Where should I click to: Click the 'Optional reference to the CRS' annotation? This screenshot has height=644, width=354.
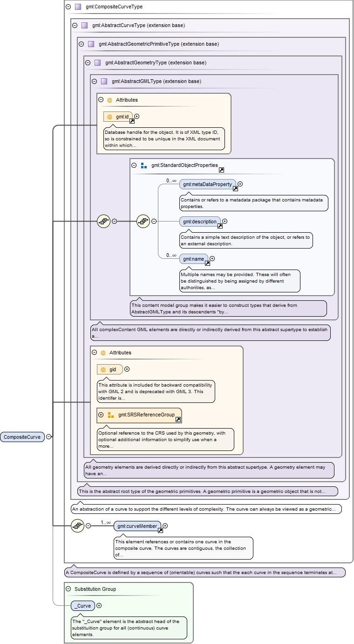(x=165, y=439)
